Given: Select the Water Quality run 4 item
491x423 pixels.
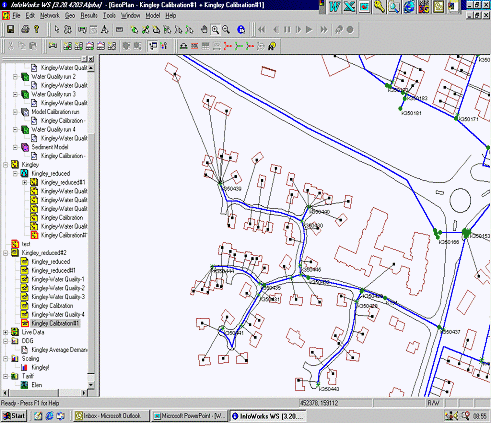Looking at the screenshot, I should (53, 129).
